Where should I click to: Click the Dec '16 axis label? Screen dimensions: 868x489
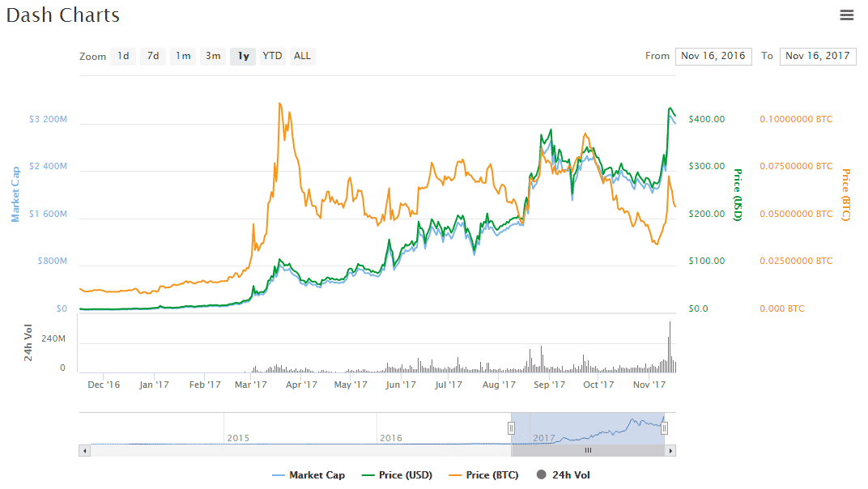point(104,385)
